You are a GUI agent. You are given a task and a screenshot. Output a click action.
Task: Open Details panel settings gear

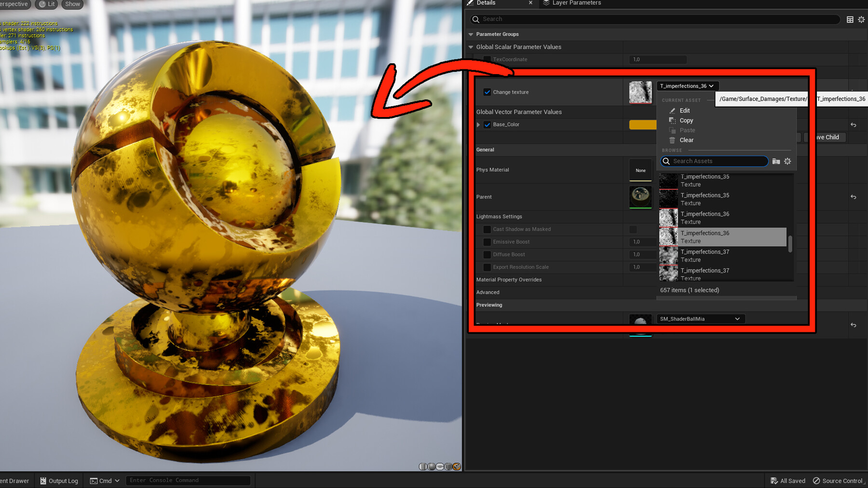click(861, 19)
